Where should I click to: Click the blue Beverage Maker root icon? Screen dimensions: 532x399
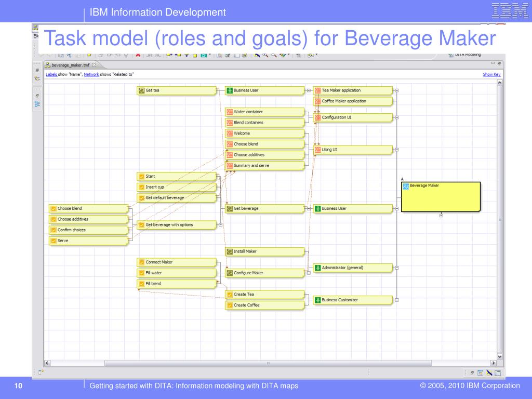(406, 187)
